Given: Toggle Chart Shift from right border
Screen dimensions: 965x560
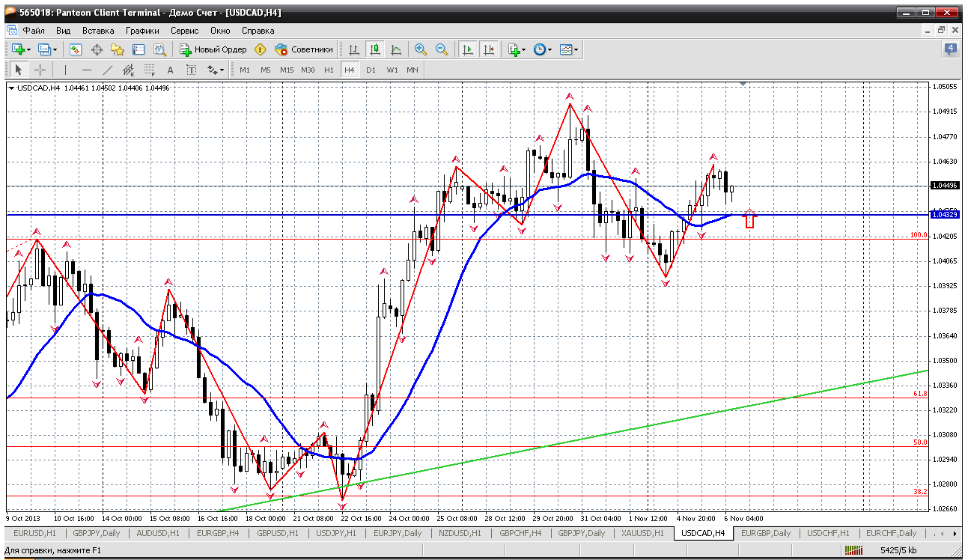Looking at the screenshot, I should coord(489,49).
